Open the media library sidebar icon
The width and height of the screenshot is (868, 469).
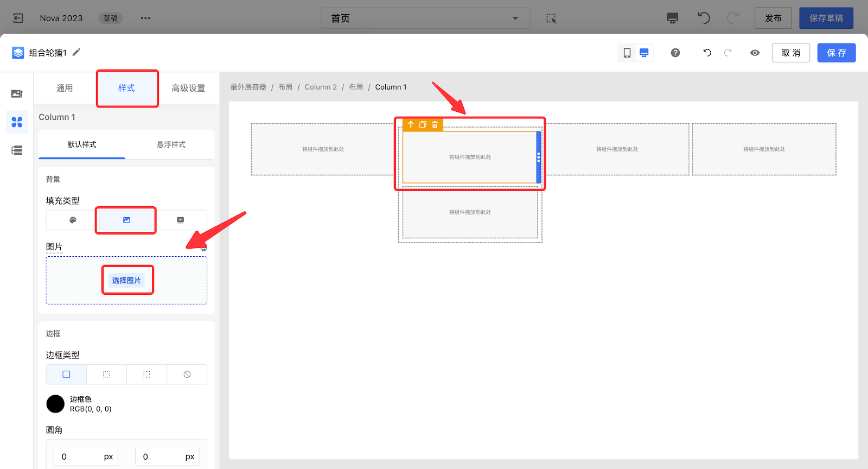[17, 94]
